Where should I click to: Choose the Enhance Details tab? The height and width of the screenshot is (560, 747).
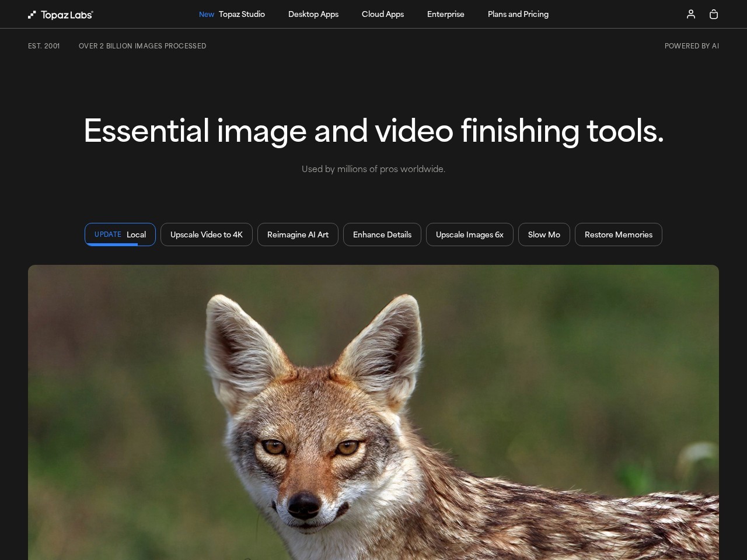point(382,235)
